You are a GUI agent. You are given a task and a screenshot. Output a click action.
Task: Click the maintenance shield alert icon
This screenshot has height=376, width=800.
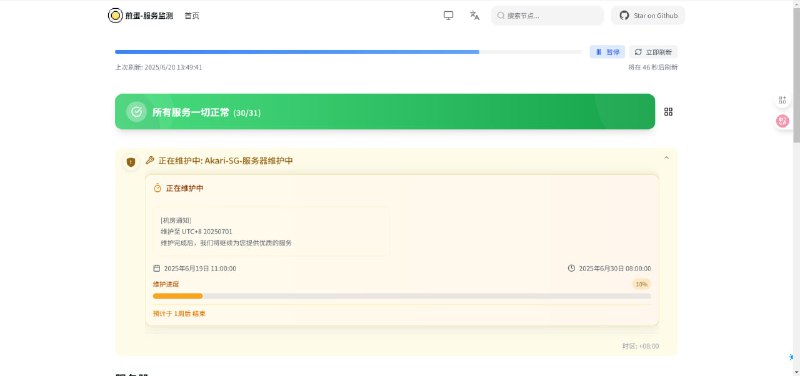(131, 162)
